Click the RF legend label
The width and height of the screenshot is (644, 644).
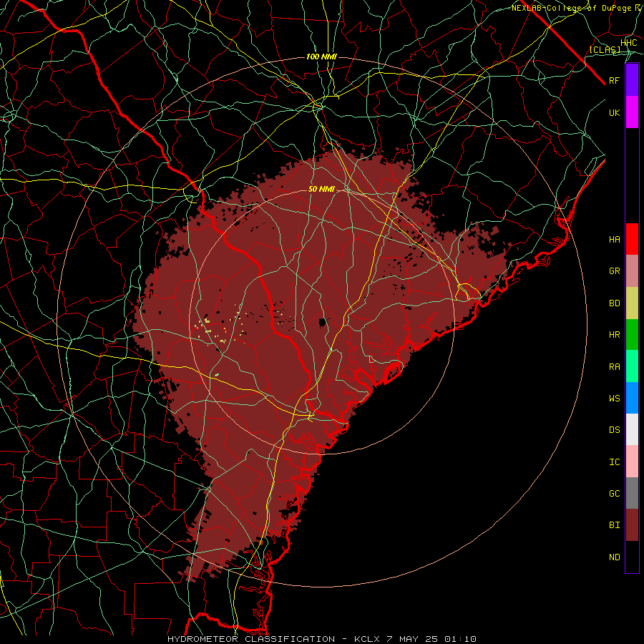click(x=614, y=80)
